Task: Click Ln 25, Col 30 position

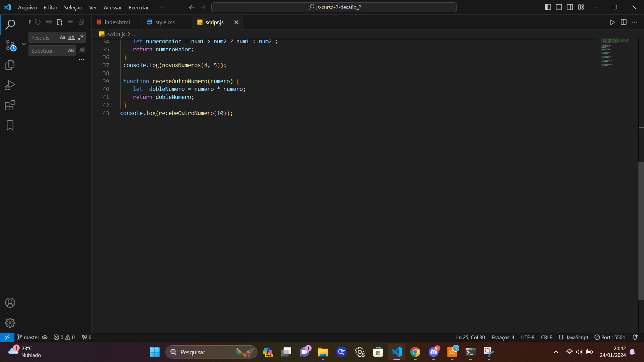Action: click(470, 337)
